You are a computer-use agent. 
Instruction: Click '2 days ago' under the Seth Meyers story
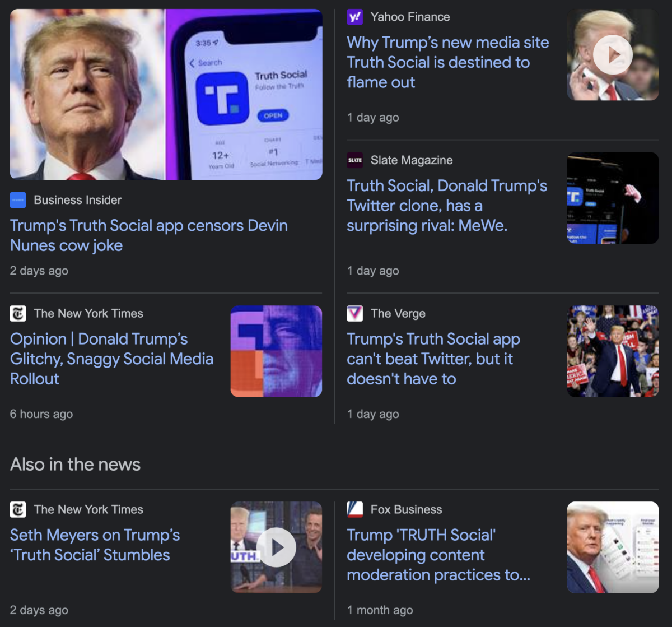(39, 610)
